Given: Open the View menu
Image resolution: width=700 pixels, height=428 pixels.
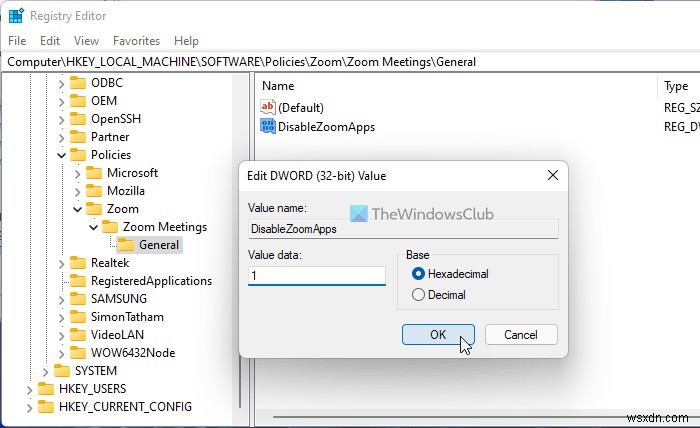Looking at the screenshot, I should [86, 41].
